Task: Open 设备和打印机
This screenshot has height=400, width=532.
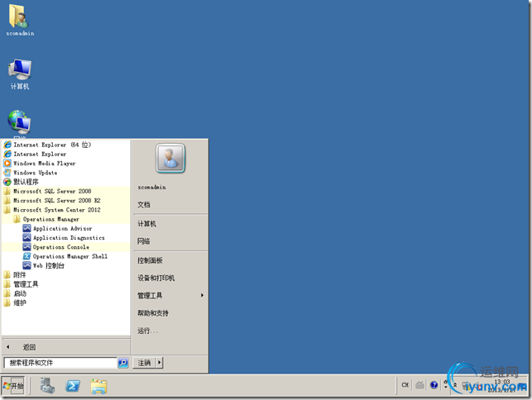Action: 156,278
